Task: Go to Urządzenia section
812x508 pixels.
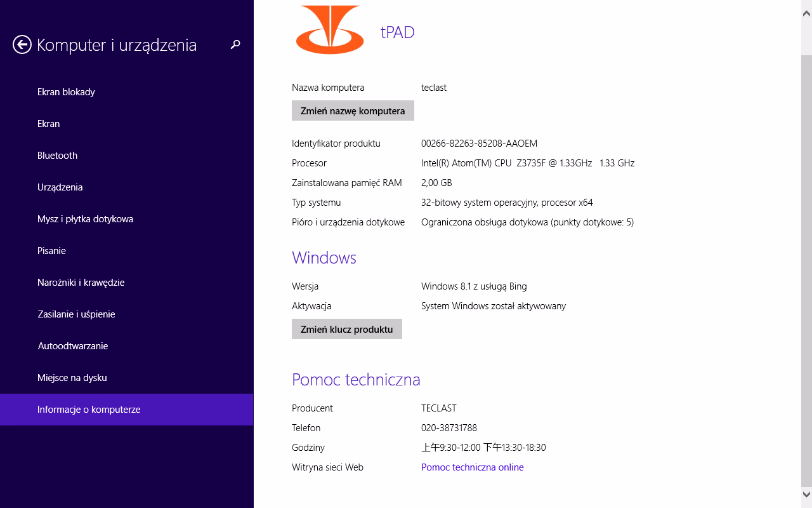Action: 60,187
